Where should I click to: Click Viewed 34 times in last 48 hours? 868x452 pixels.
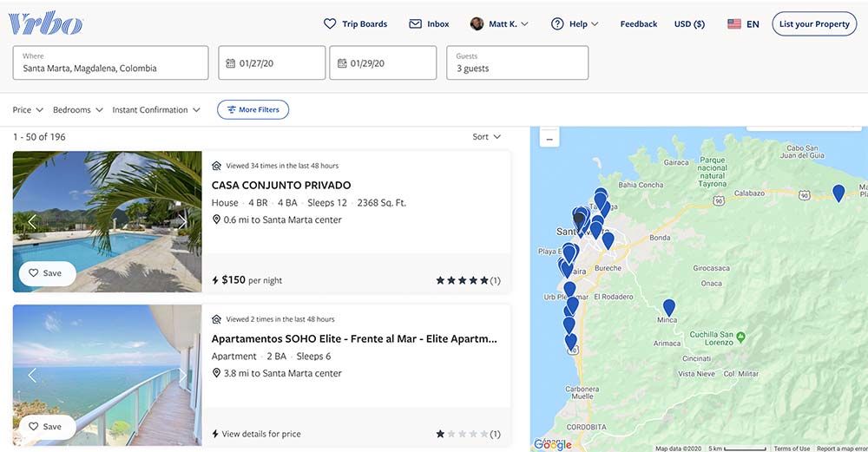pyautogui.click(x=282, y=166)
